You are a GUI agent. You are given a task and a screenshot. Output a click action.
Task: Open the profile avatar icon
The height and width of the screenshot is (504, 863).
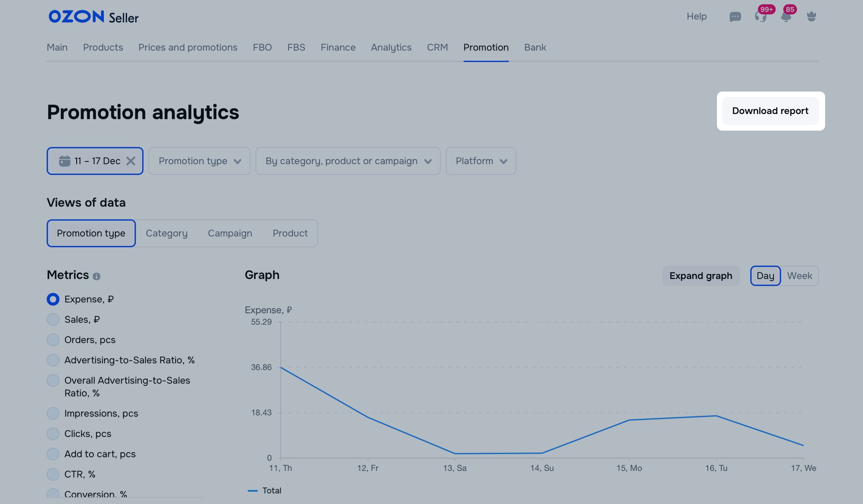coord(811,17)
